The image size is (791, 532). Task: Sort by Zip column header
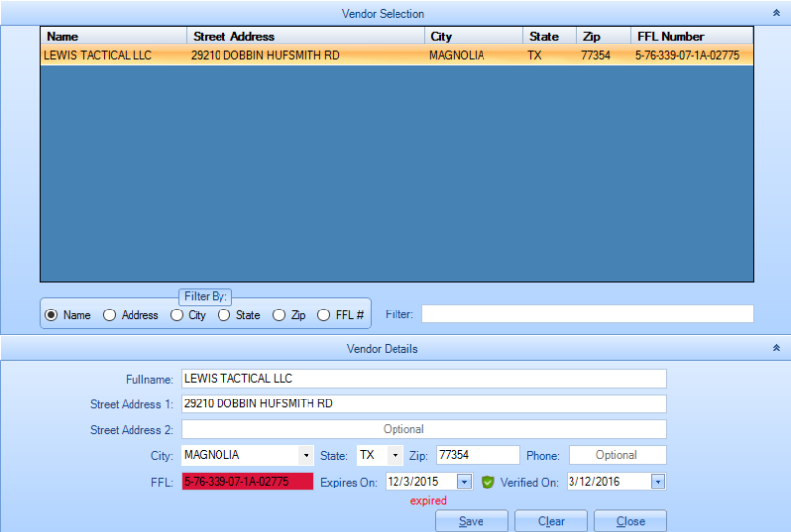click(604, 36)
